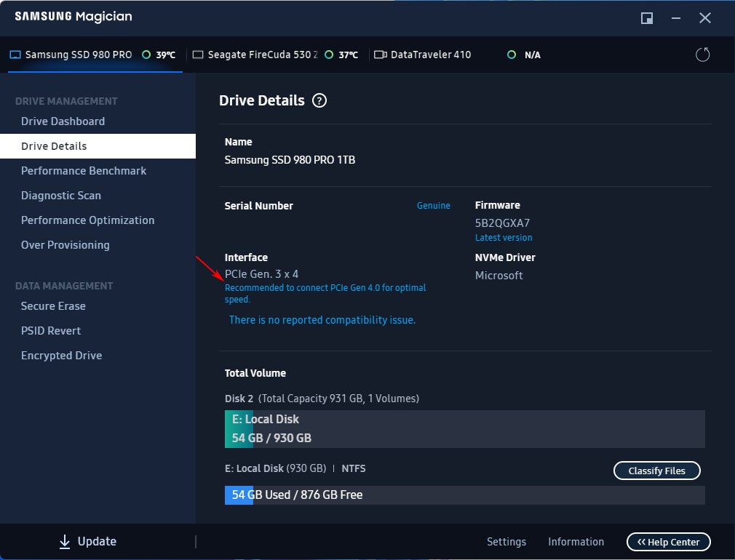Click the Update download arrow icon
This screenshot has height=560, width=735.
(x=65, y=542)
